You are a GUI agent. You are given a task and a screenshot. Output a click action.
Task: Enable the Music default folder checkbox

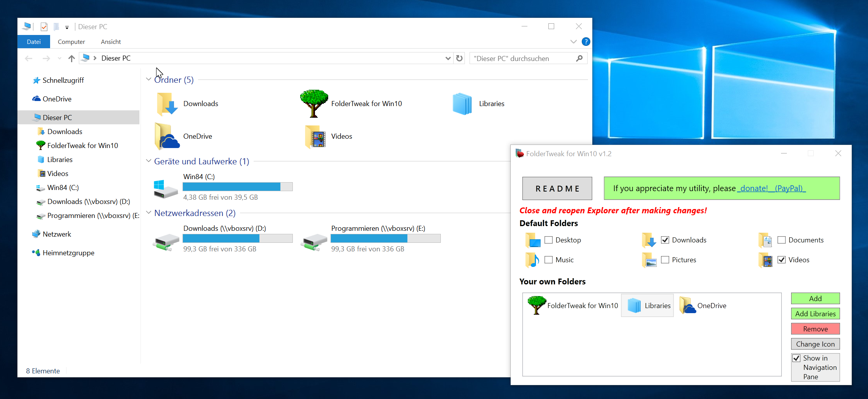click(x=548, y=260)
